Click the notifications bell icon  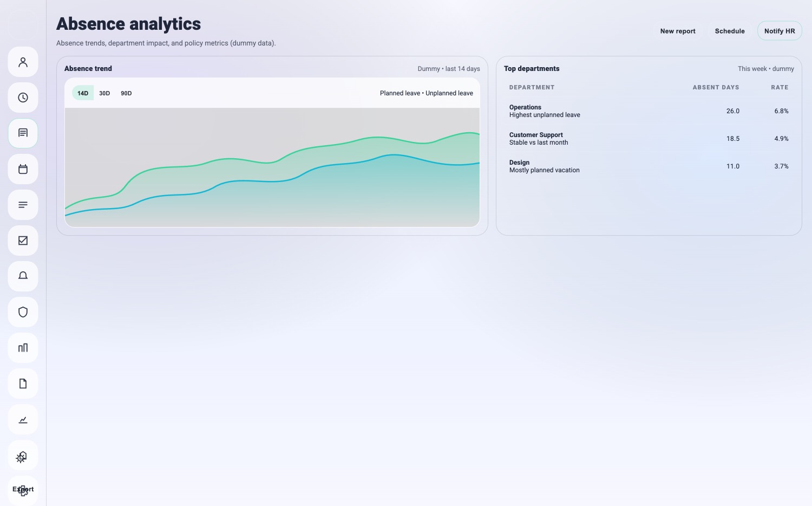(23, 276)
